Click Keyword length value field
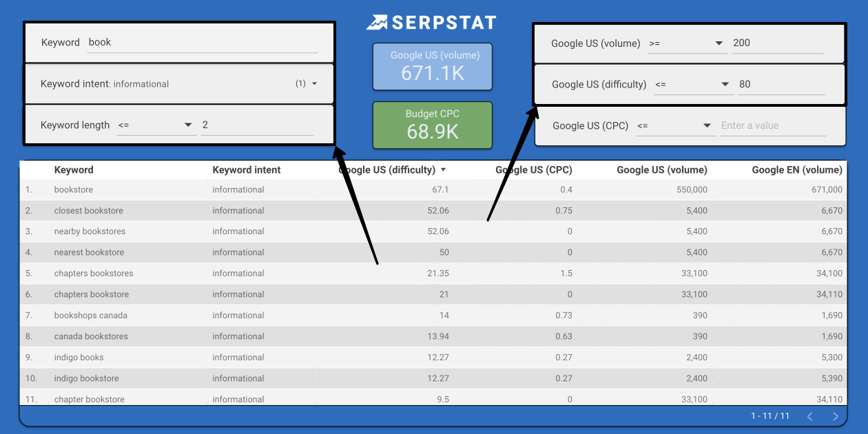The image size is (868, 434). coord(256,125)
